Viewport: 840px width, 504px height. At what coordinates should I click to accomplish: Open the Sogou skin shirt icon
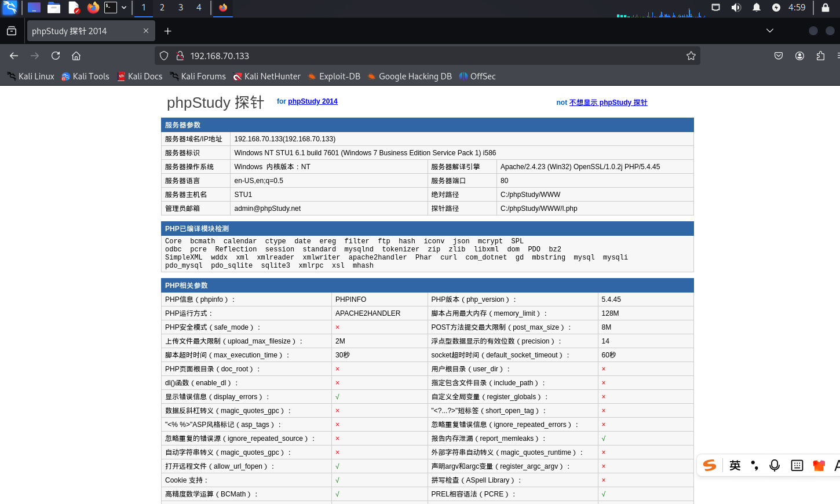click(x=819, y=465)
